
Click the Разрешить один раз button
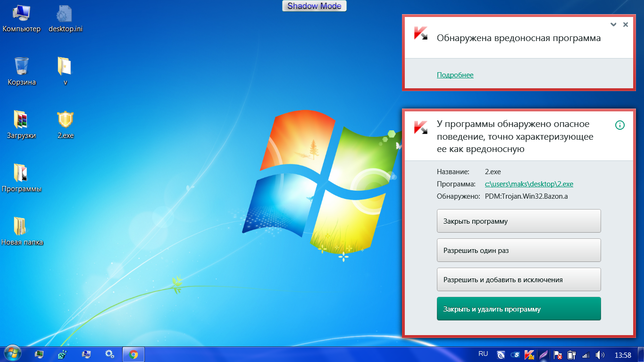[519, 250]
